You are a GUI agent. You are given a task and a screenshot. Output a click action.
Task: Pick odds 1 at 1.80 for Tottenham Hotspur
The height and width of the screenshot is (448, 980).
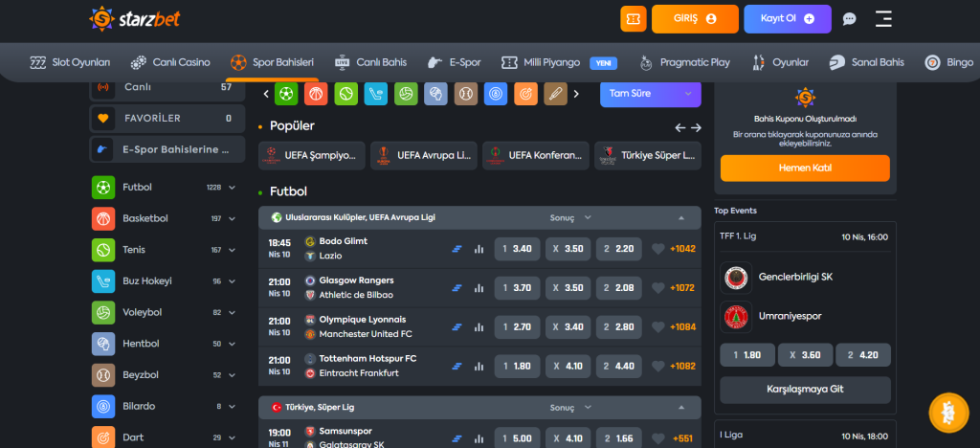pos(518,366)
